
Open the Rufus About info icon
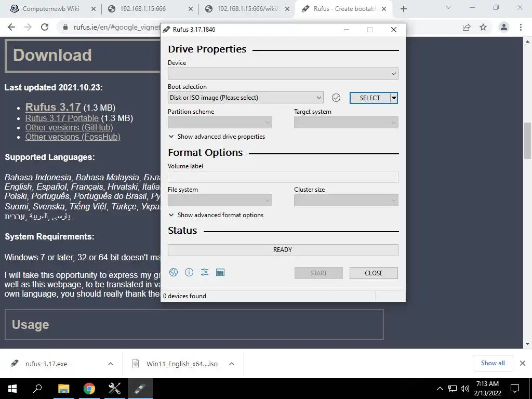(189, 272)
